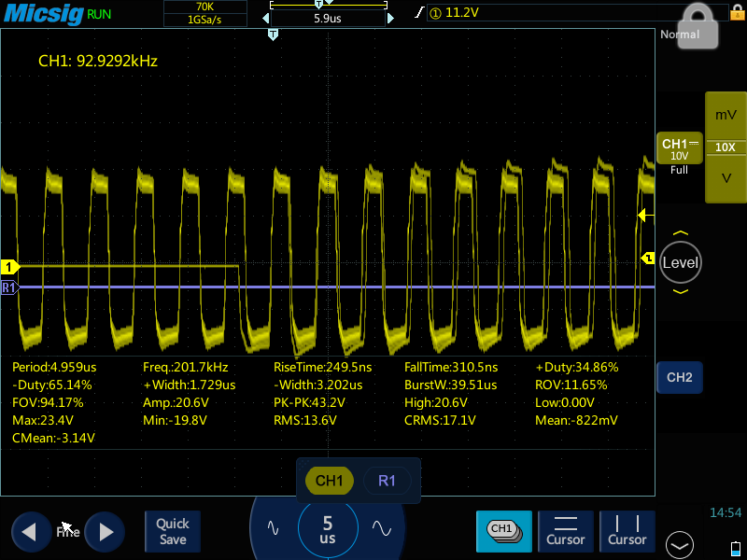Select the CMean:-3.14V measurement
The width and height of the screenshot is (747, 560).
(x=53, y=438)
